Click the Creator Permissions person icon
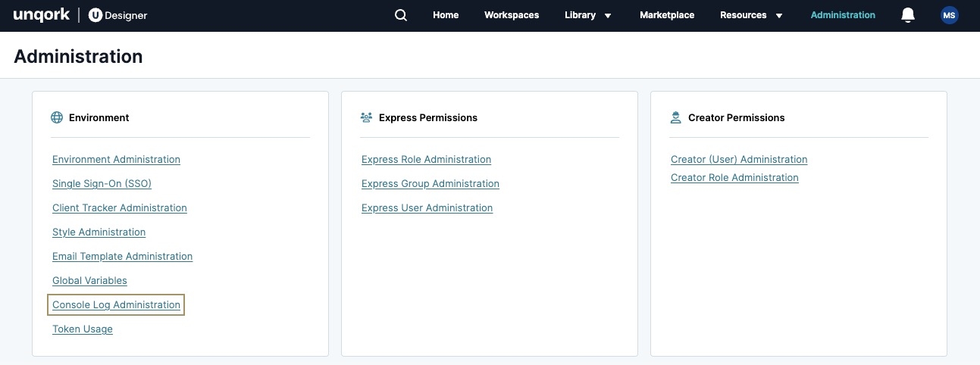 click(675, 117)
